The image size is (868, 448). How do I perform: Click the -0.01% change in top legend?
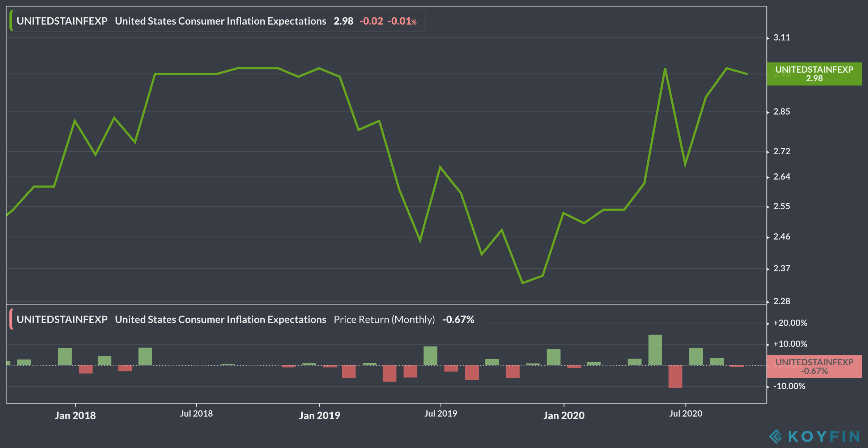[402, 21]
